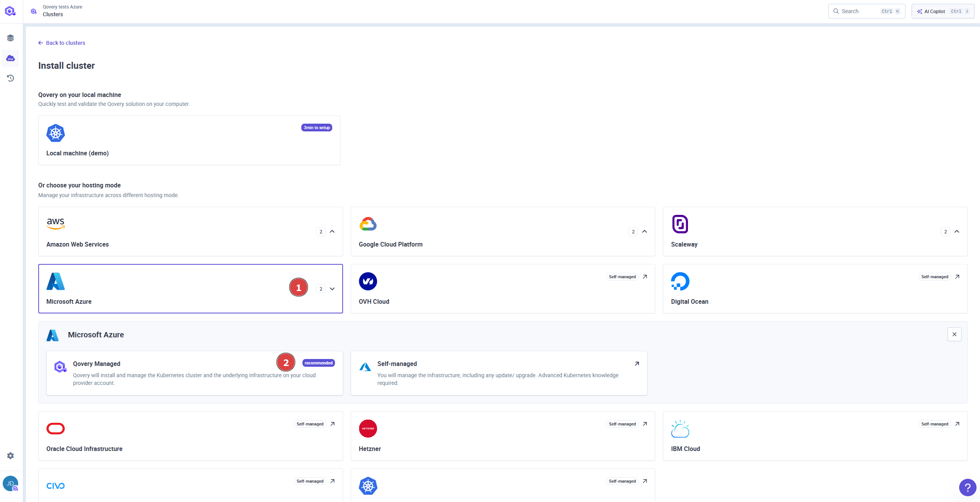Open external arrow on Digital Ocean card

[957, 277]
